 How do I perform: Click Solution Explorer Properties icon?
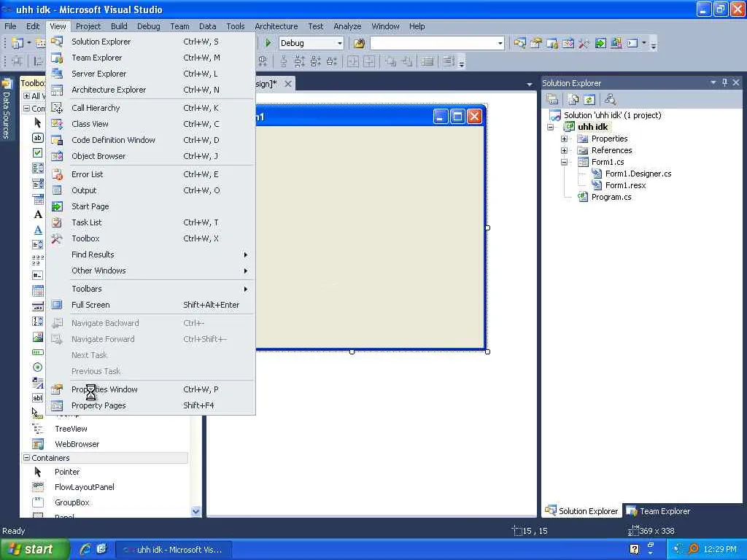[553, 99]
